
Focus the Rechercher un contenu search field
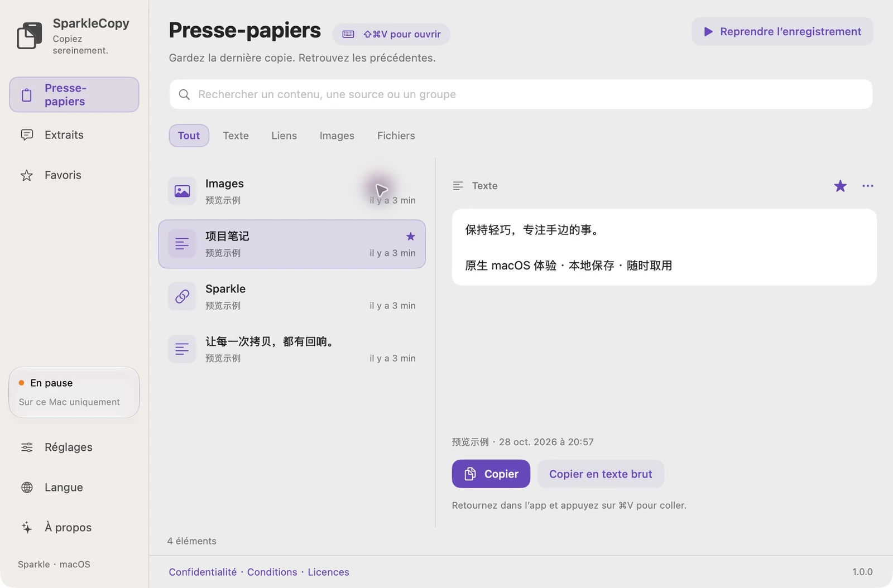[521, 94]
